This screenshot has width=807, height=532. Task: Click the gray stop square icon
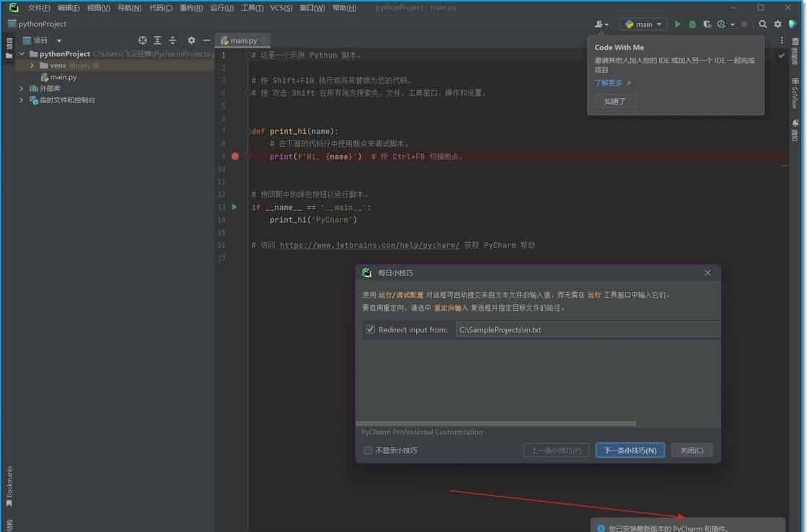coord(744,25)
